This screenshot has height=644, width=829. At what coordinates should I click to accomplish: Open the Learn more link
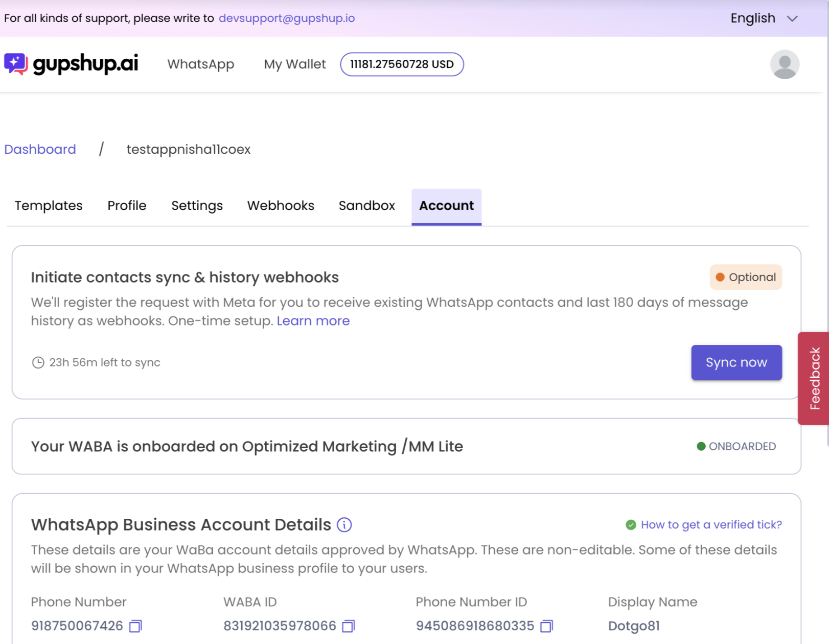point(313,321)
